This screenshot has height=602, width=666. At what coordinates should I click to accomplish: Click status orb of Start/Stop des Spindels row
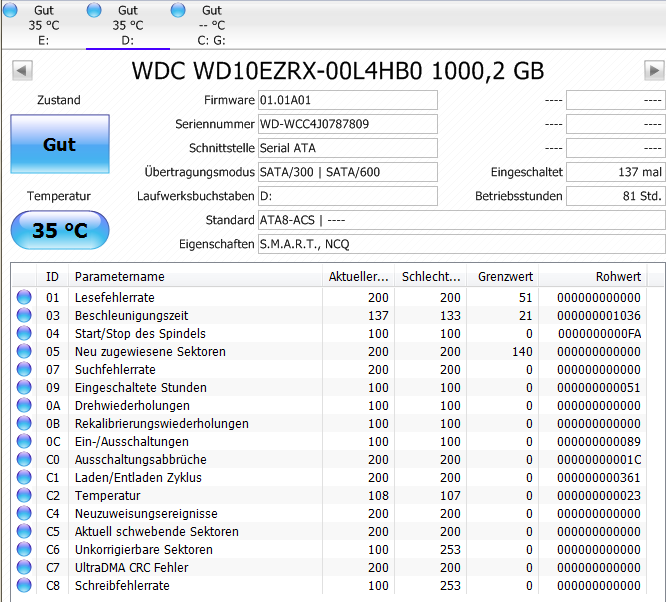click(24, 333)
